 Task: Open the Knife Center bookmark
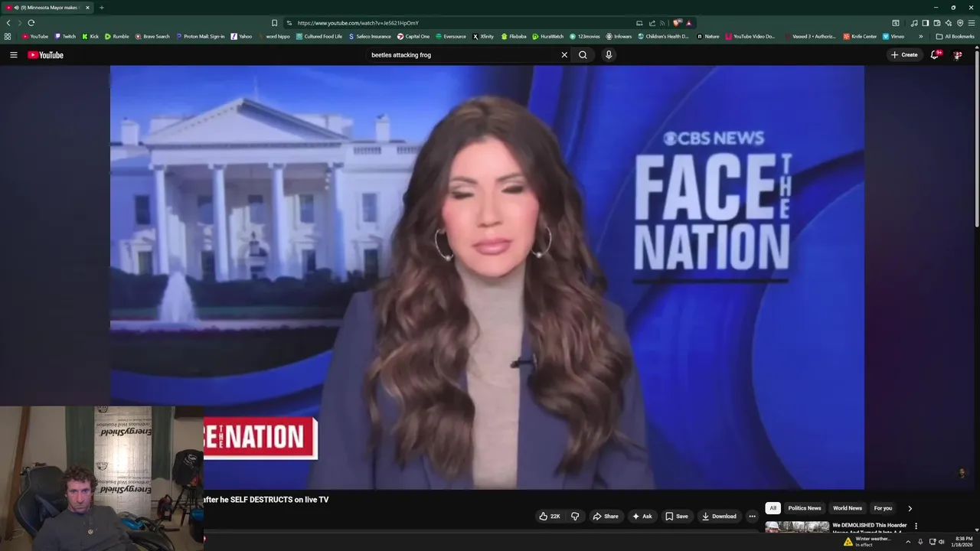click(860, 36)
